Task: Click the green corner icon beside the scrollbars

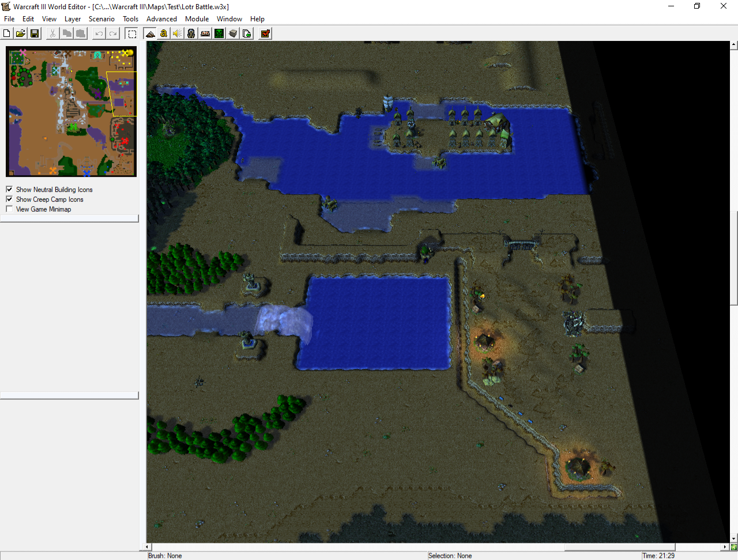Action: pos(734,547)
